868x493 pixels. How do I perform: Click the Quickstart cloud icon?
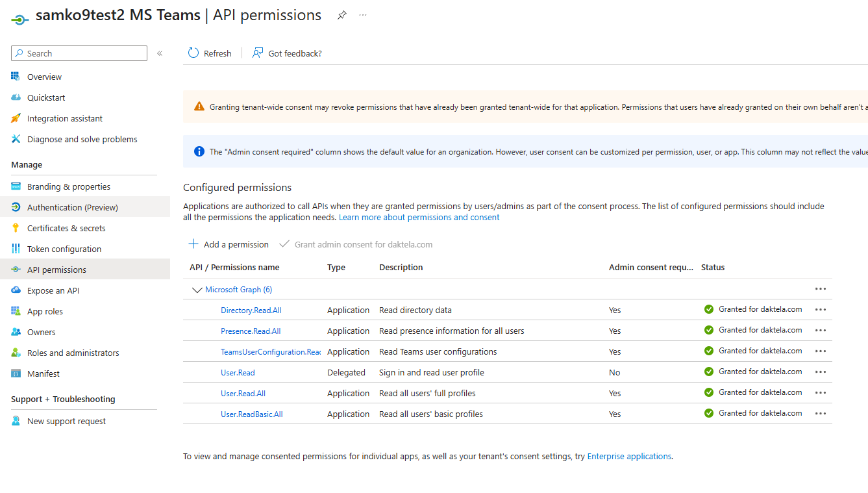(x=16, y=97)
